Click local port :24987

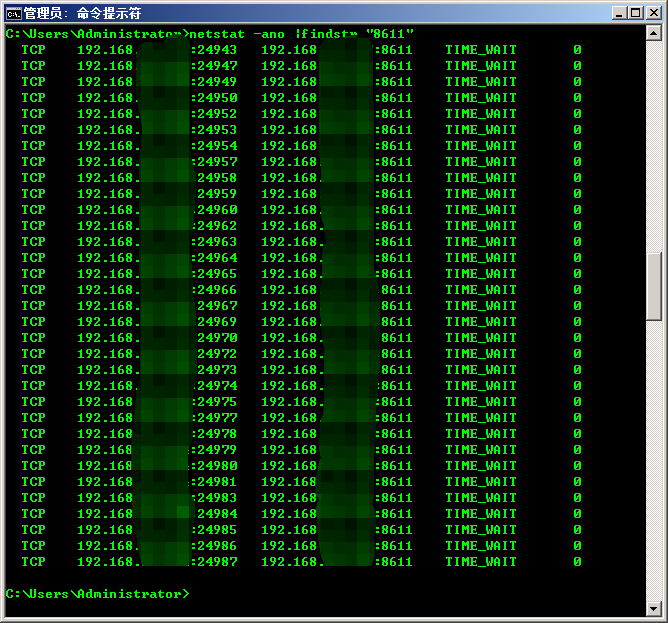[214, 562]
